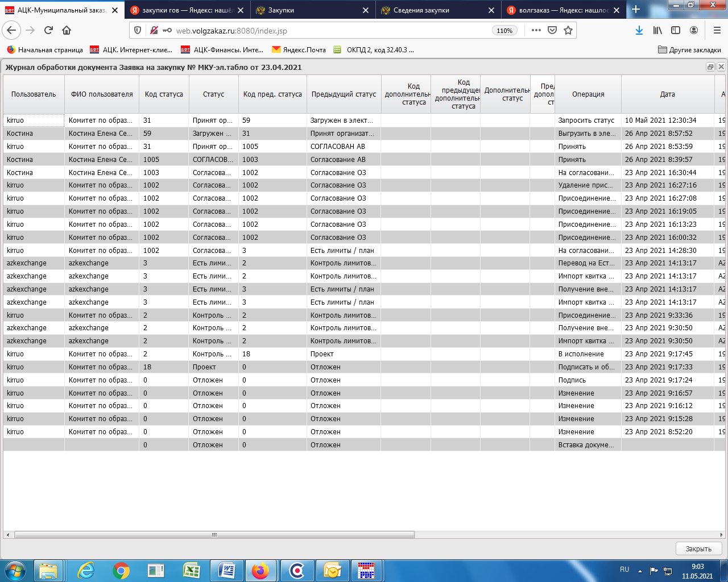Launch Excel from the taskbar
728x582 pixels.
[192, 570]
